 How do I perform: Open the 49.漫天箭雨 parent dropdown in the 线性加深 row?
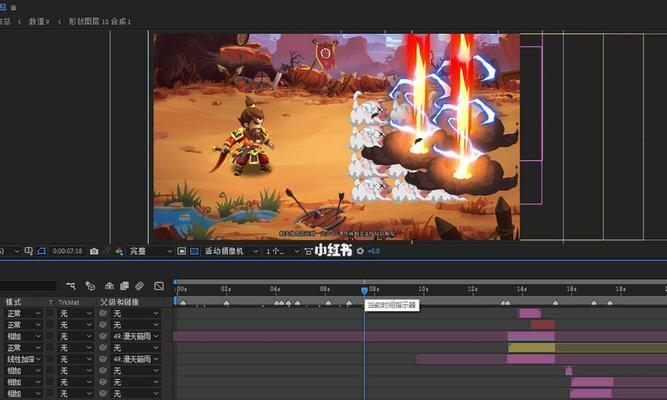135,359
